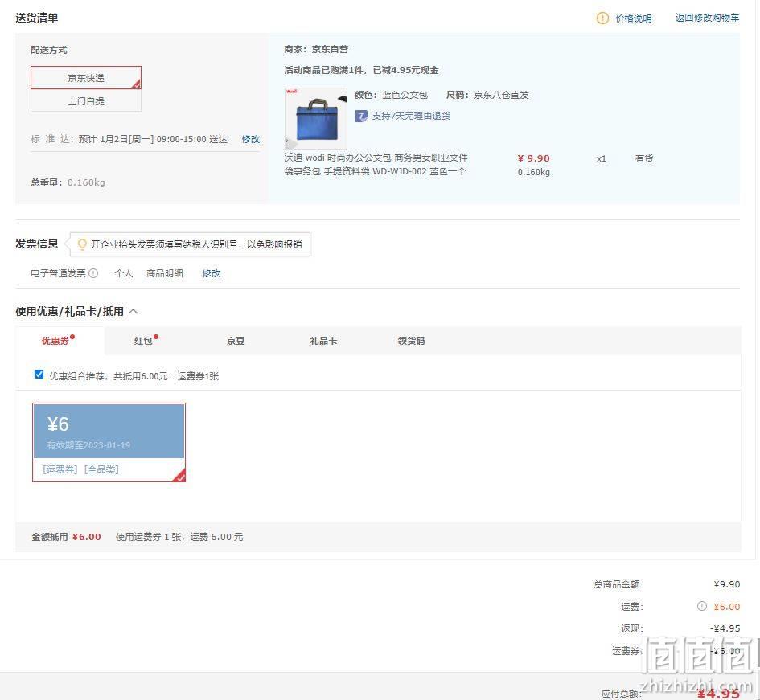760x700 pixels.
Task: Toggle the 优惠组合推荐 checkbox
Action: coord(39,375)
